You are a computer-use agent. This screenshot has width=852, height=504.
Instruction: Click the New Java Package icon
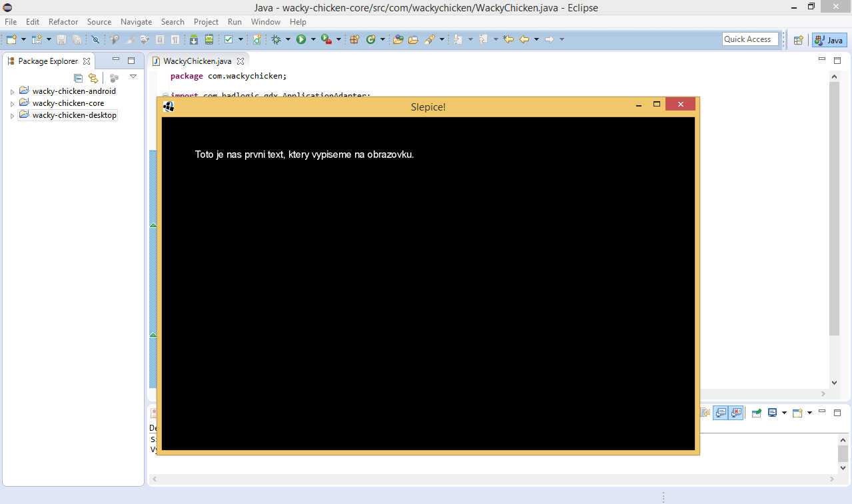(354, 39)
